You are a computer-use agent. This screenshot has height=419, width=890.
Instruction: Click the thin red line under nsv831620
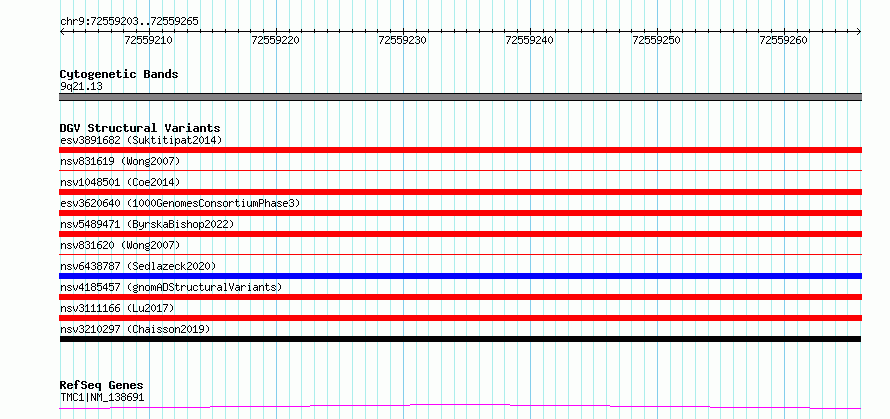[x=460, y=254]
